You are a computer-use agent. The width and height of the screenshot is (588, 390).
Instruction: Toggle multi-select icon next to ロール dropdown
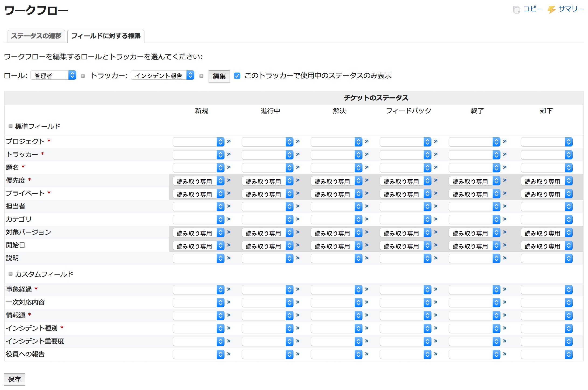(x=83, y=76)
